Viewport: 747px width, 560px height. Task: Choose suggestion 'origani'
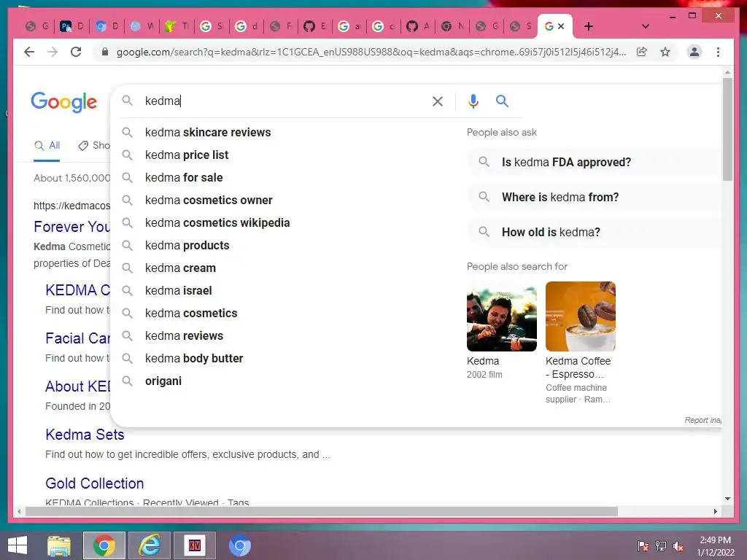[163, 381]
